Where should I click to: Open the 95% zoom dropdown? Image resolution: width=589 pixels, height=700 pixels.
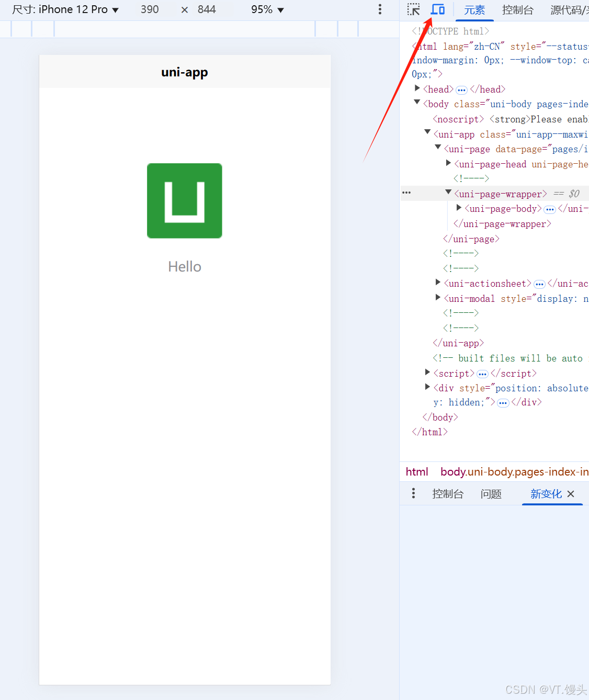(267, 9)
